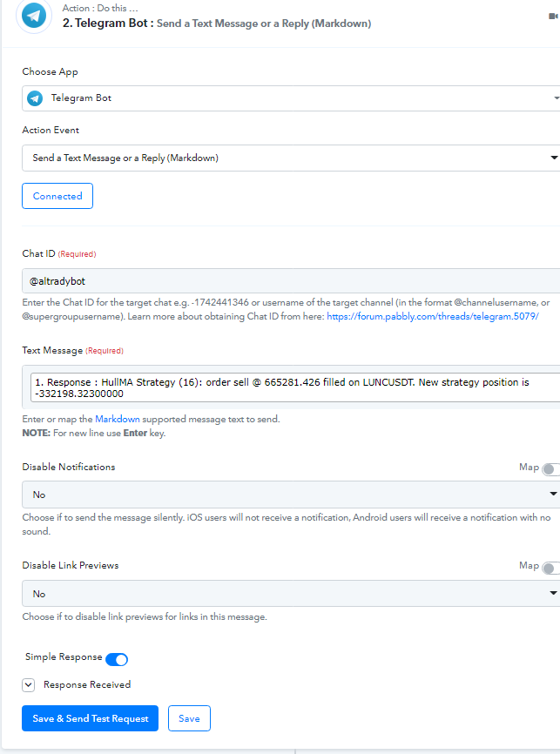The image size is (560, 754).
Task: Open the Markdown link in the help text
Action: point(118,419)
